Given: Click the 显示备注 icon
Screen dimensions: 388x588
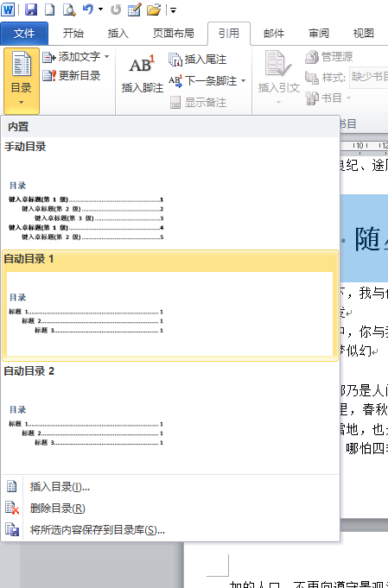Looking at the screenshot, I should click(175, 103).
